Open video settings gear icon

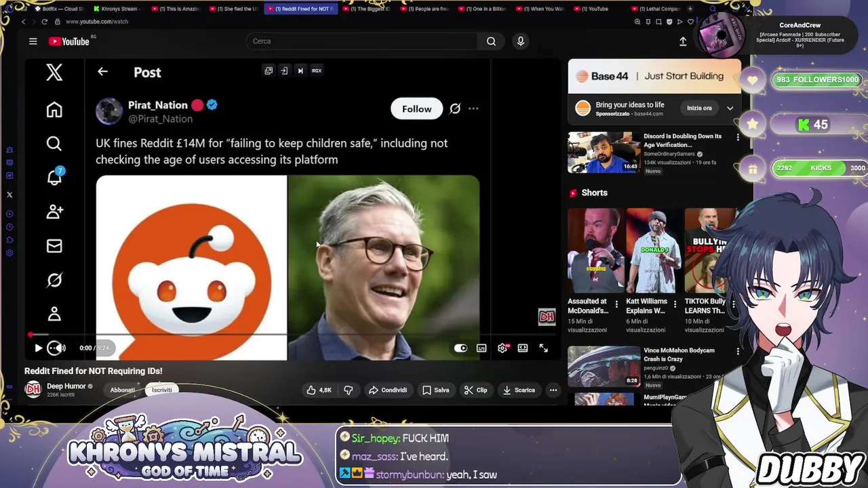502,348
